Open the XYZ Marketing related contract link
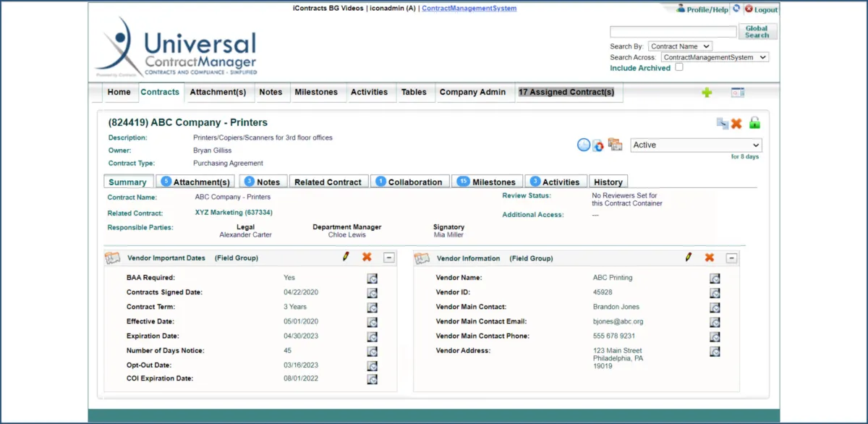Viewport: 868px width, 424px height. (x=234, y=213)
